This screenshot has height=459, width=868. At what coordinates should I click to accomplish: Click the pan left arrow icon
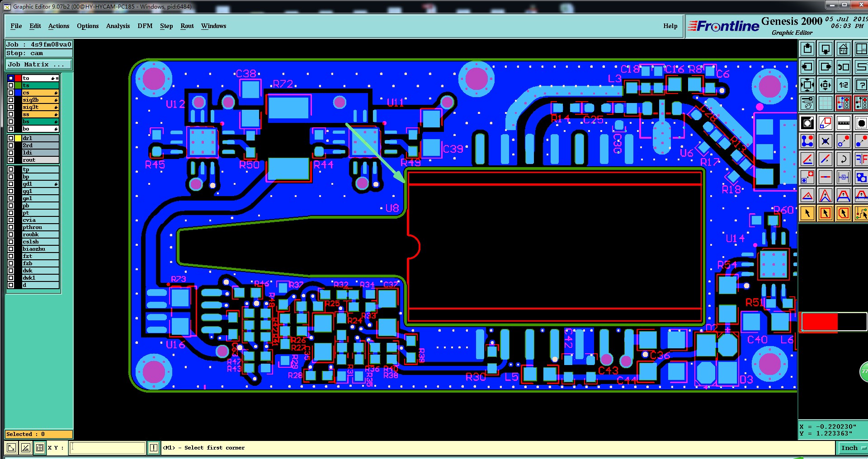(807, 67)
